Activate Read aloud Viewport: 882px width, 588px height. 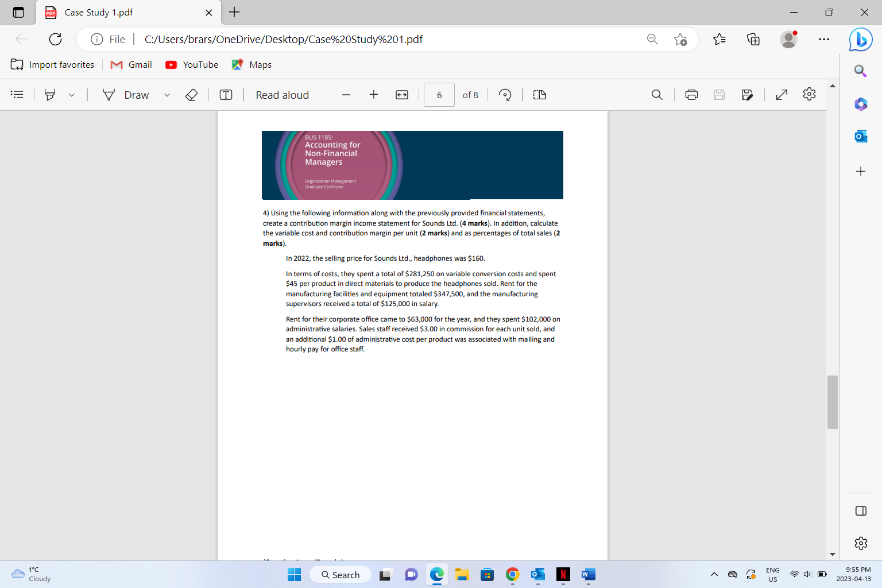point(282,95)
